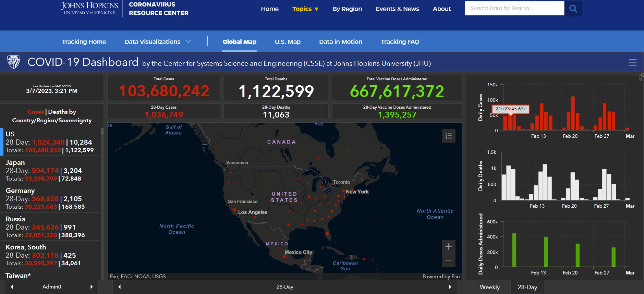Click the Mexico City map marker

(x=284, y=256)
